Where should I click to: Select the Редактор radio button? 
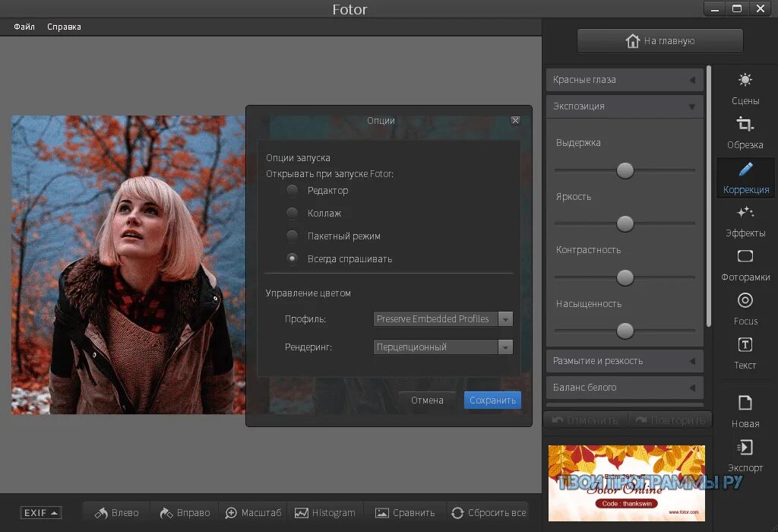tap(292, 190)
